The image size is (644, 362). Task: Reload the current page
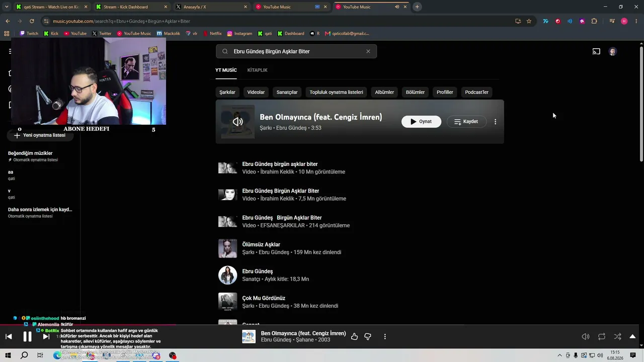pos(32,21)
